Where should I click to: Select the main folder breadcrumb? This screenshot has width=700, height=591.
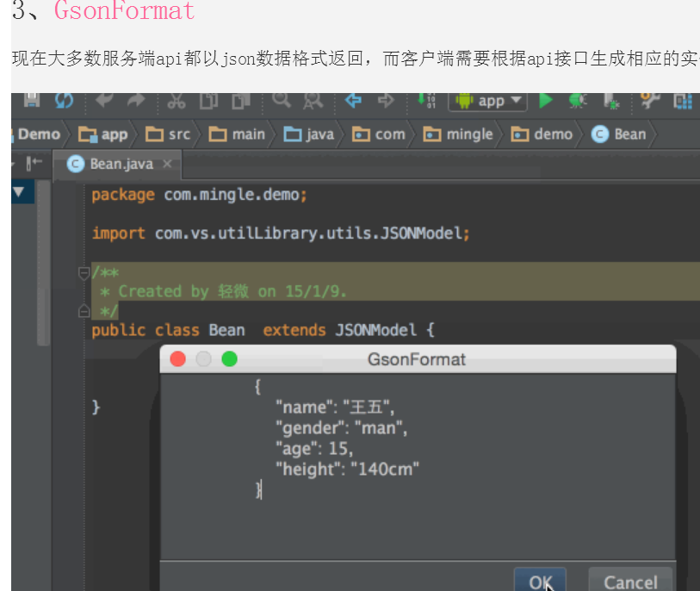(237, 134)
